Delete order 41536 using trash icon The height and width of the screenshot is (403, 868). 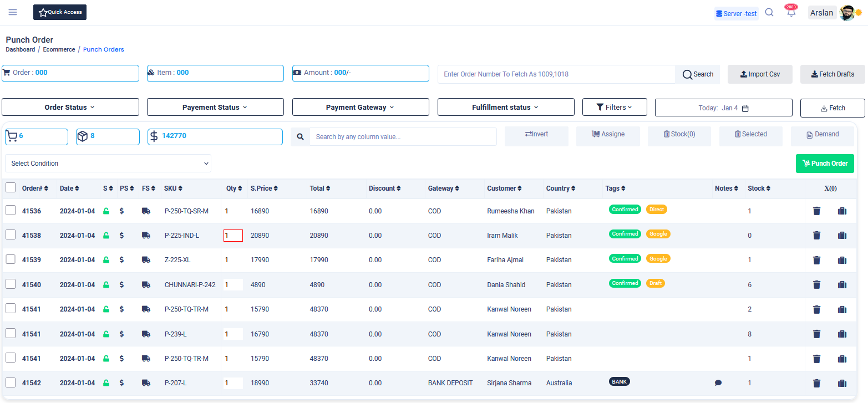coord(816,211)
